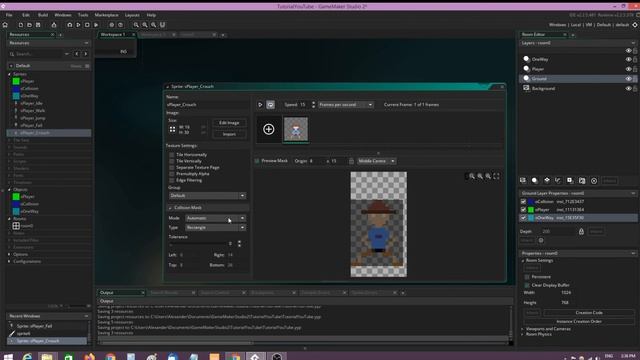
Task: Open the Build menu
Action: pos(43,15)
